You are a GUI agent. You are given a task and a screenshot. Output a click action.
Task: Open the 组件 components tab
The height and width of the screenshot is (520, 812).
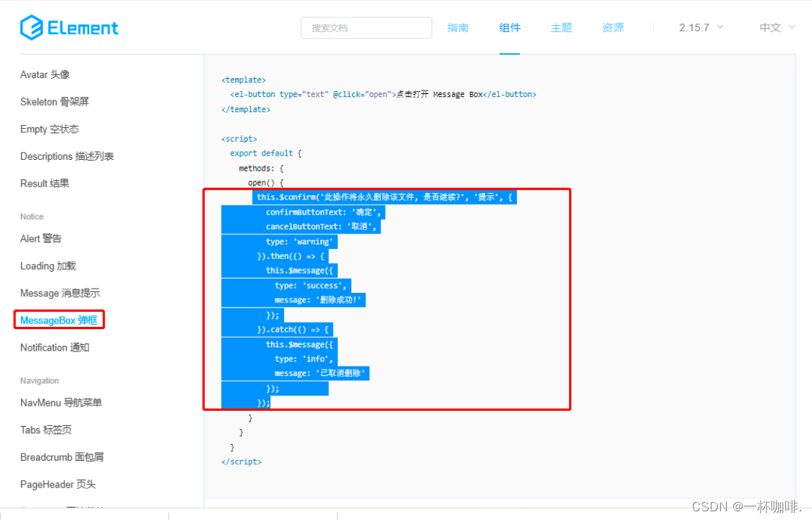tap(510, 28)
